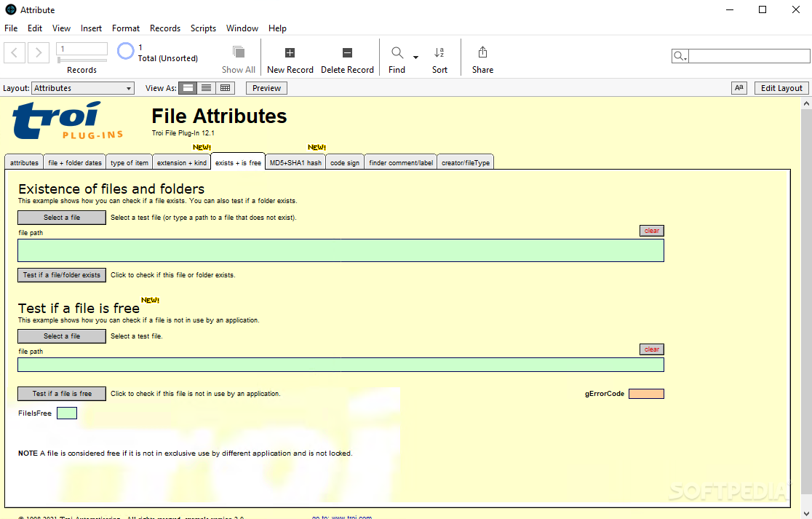This screenshot has width=812, height=519.
Task: Switch to MD5+SHA1 hash tab
Action: coord(295,162)
